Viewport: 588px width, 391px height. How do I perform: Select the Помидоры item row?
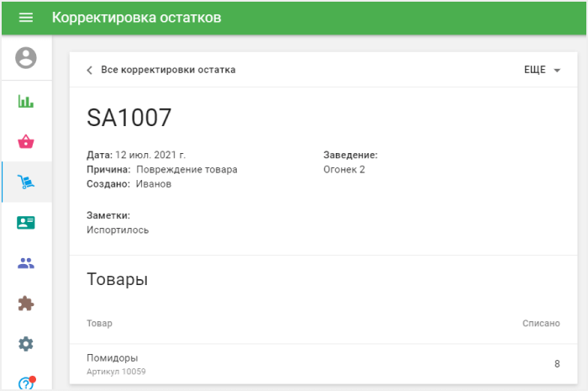coord(323,364)
